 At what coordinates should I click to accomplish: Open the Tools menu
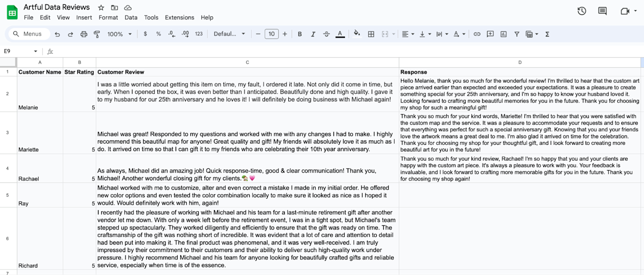click(151, 17)
